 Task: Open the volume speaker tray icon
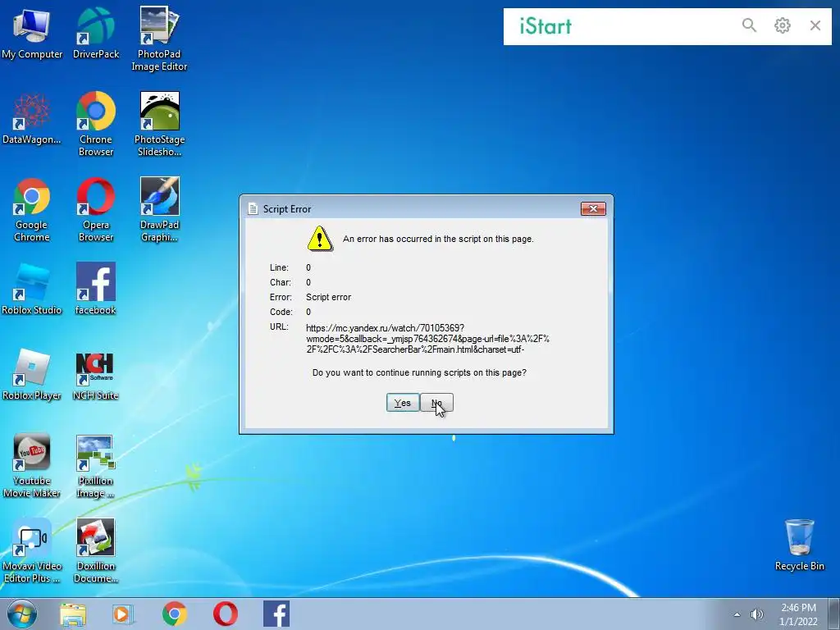click(756, 614)
